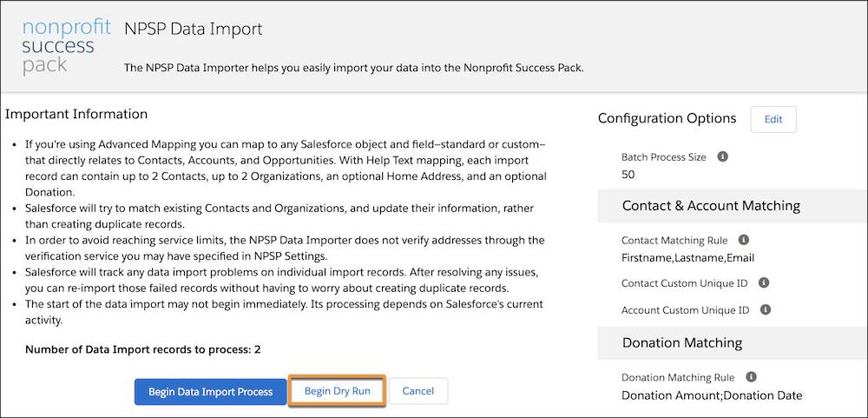The width and height of the screenshot is (868, 418).
Task: Click the bullet about data import start timing
Action: click(x=284, y=313)
